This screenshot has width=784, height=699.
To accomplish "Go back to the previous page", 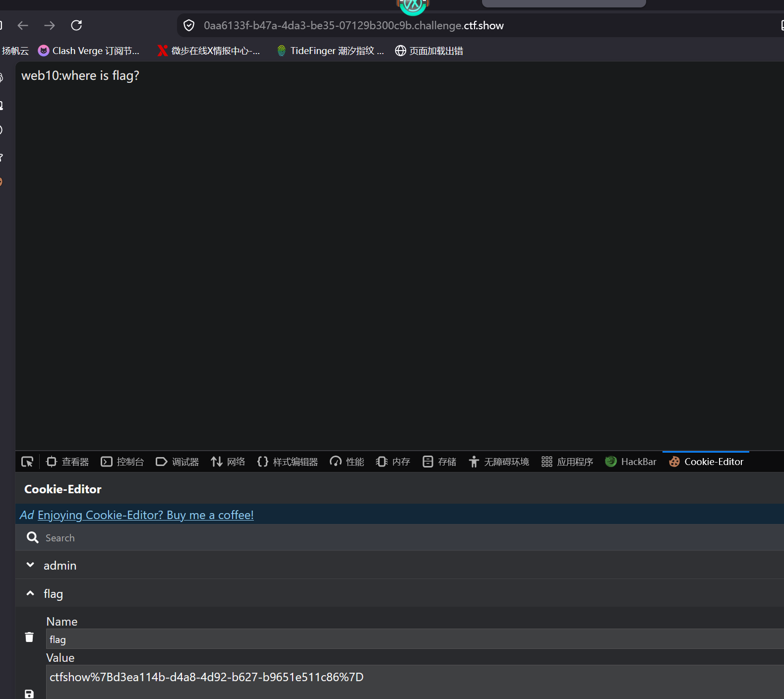I will tap(23, 25).
